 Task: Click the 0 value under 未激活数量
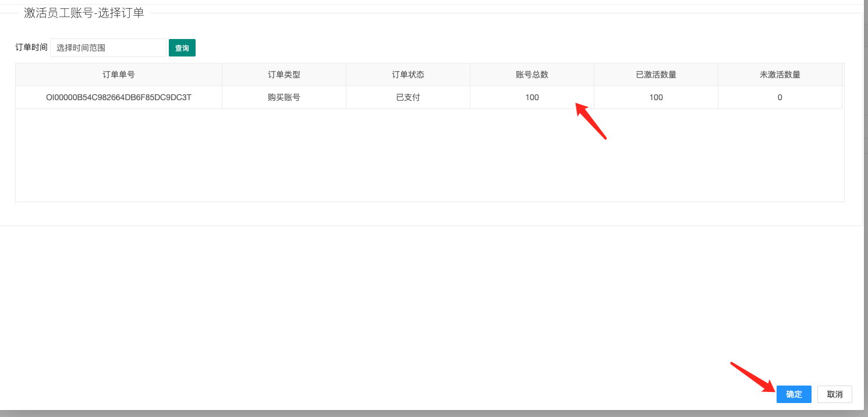coord(780,97)
